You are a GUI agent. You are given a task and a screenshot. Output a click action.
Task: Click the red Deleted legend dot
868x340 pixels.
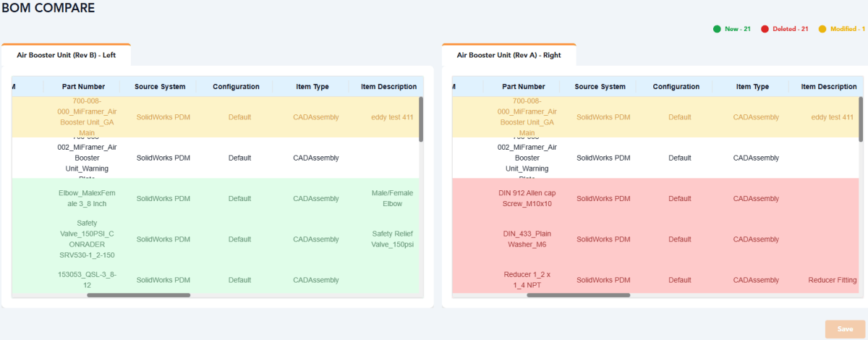coord(765,29)
